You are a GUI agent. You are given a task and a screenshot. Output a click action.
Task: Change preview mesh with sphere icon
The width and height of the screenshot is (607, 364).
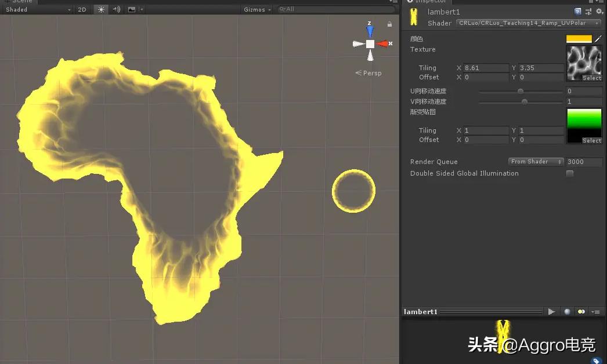(567, 312)
